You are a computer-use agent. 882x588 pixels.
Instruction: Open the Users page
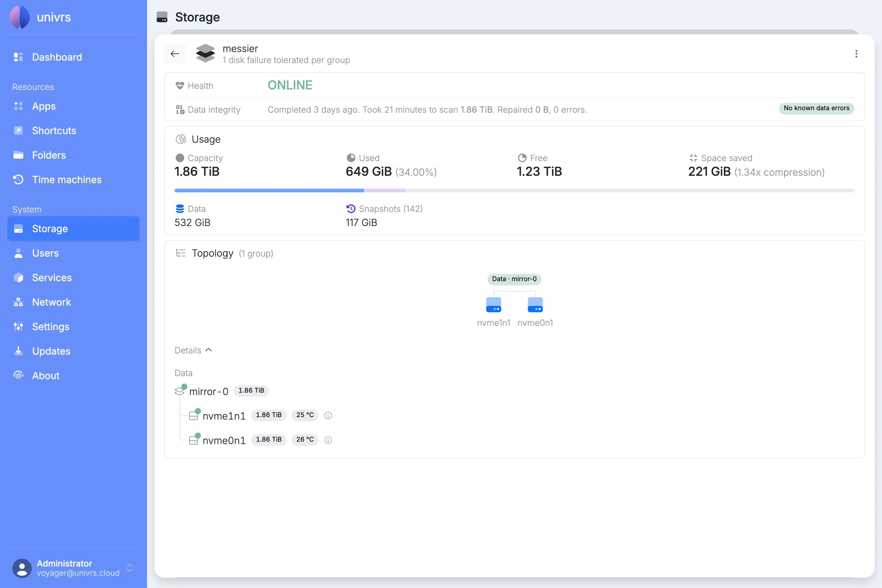click(73, 253)
